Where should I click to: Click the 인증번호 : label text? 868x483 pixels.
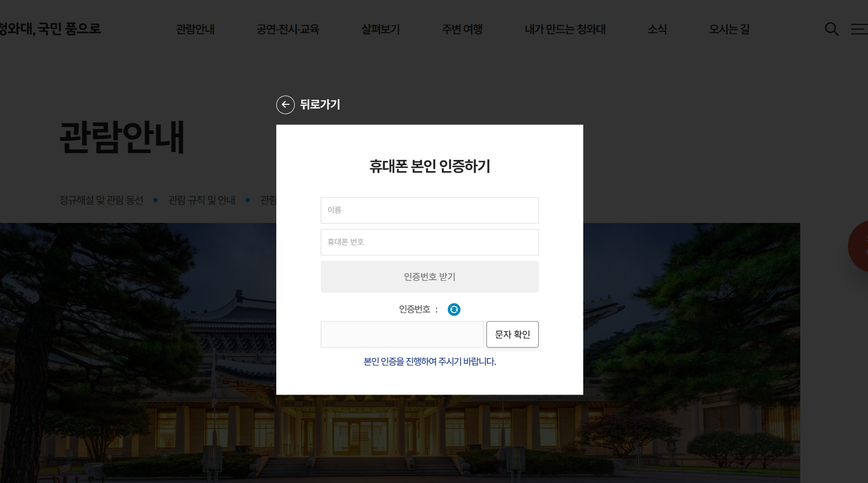419,309
